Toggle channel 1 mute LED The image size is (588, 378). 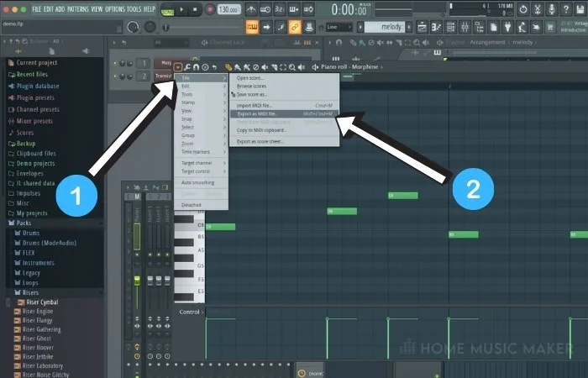click(x=115, y=63)
